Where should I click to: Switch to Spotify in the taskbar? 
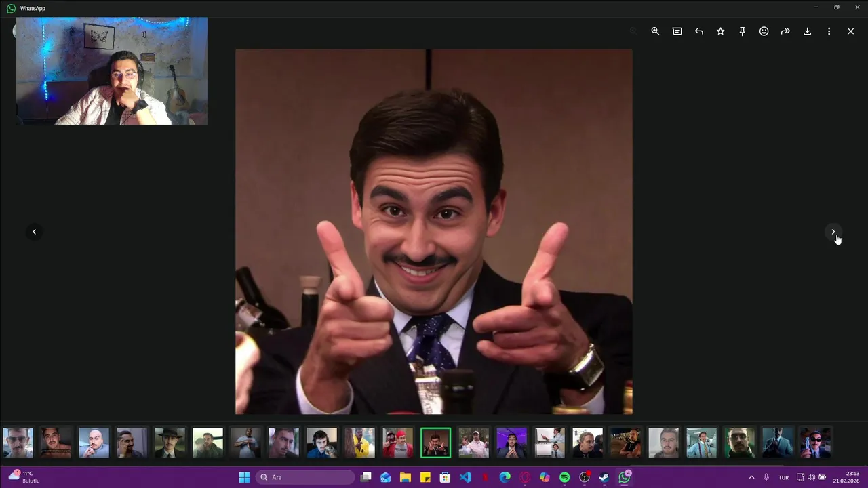[x=565, y=477]
